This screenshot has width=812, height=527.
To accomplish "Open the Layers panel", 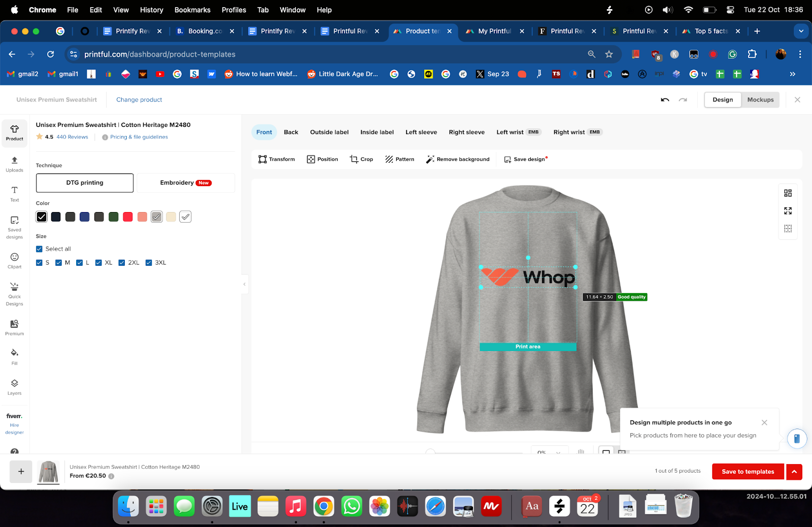I will click(x=14, y=387).
